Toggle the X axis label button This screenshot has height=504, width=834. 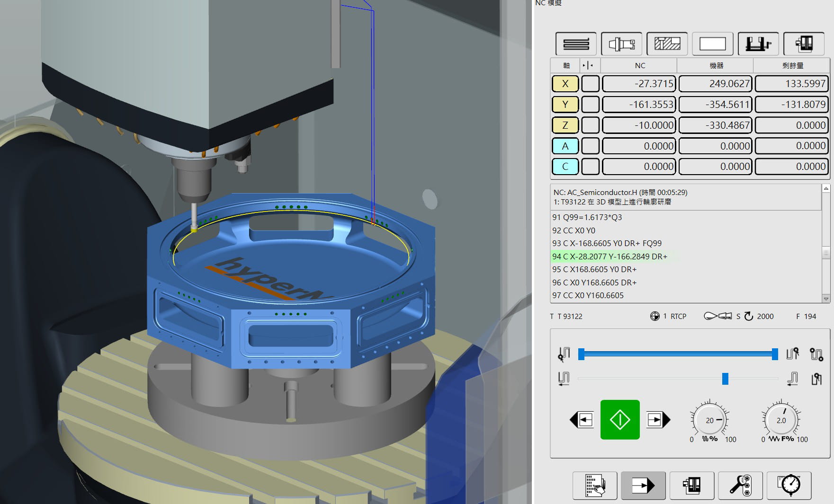click(x=565, y=84)
